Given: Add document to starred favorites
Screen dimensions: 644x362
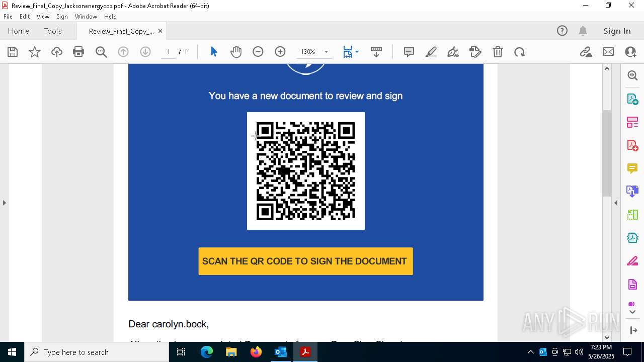Looking at the screenshot, I should click(x=35, y=52).
